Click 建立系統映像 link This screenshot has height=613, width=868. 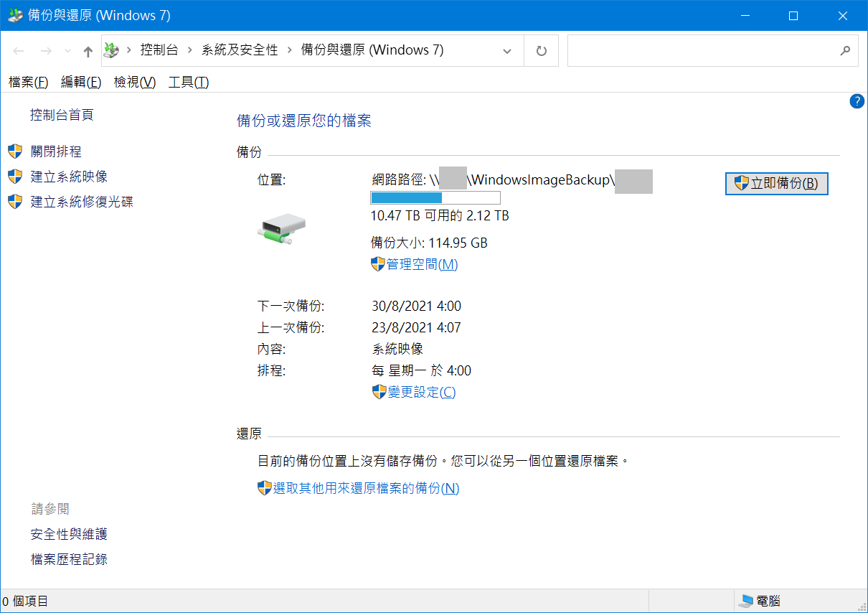coord(69,177)
